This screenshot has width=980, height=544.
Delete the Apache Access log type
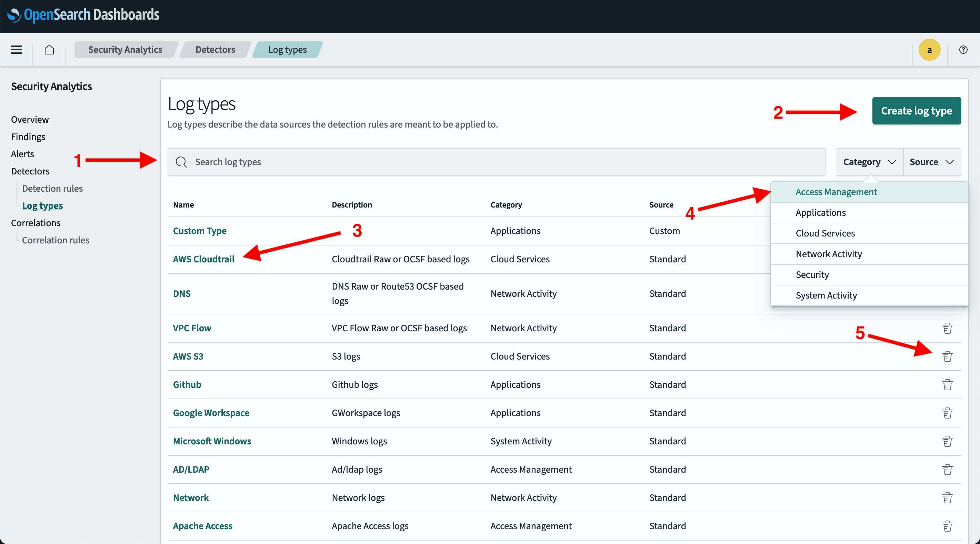point(948,526)
